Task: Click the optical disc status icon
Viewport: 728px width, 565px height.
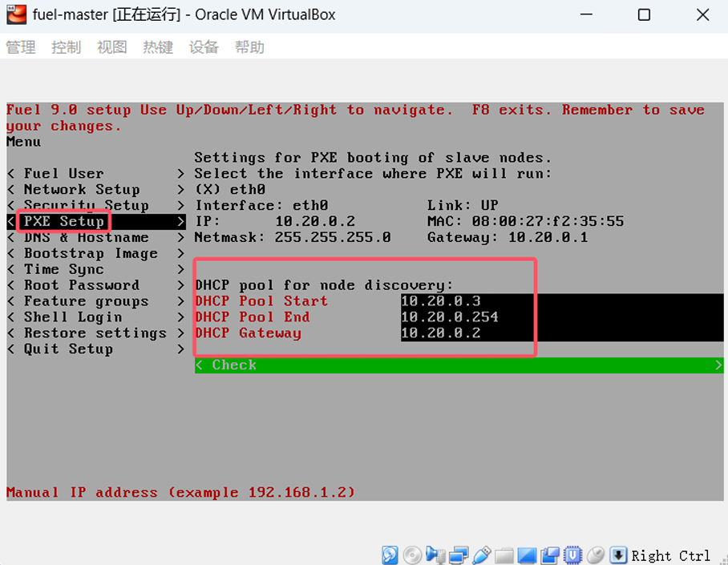Action: pyautogui.click(x=412, y=555)
